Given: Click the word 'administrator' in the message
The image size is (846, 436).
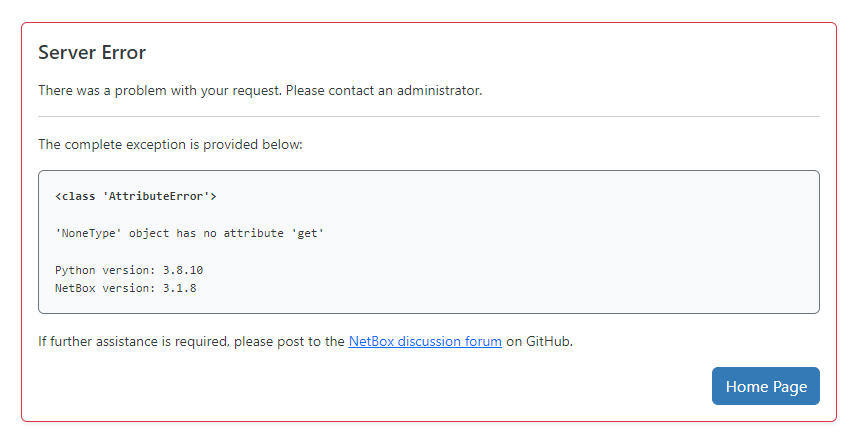Looking at the screenshot, I should (x=438, y=90).
